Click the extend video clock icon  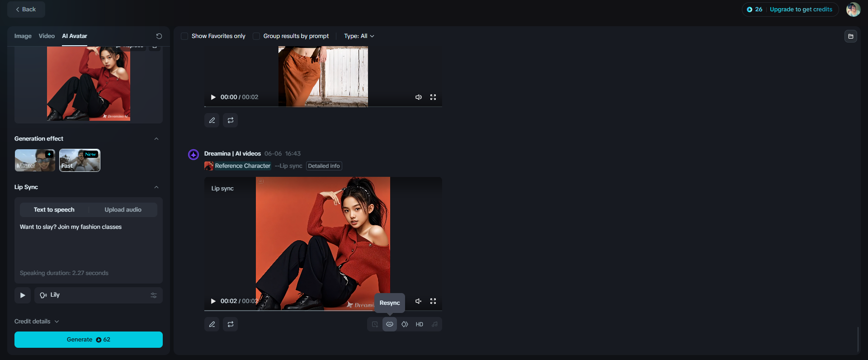[375, 324]
